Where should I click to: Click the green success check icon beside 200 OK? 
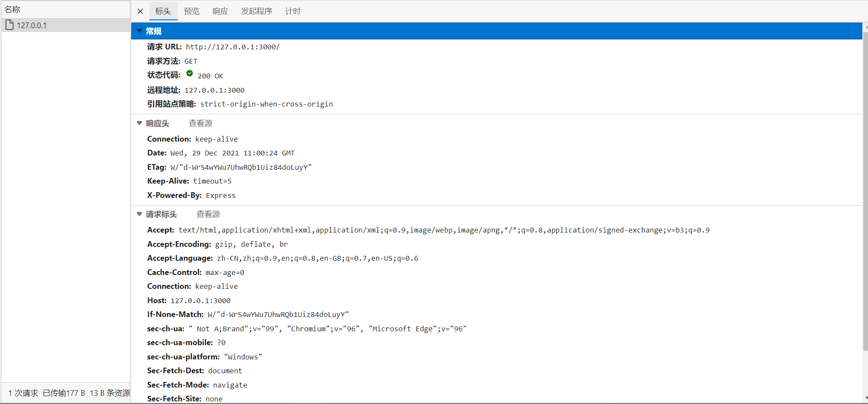click(x=190, y=73)
